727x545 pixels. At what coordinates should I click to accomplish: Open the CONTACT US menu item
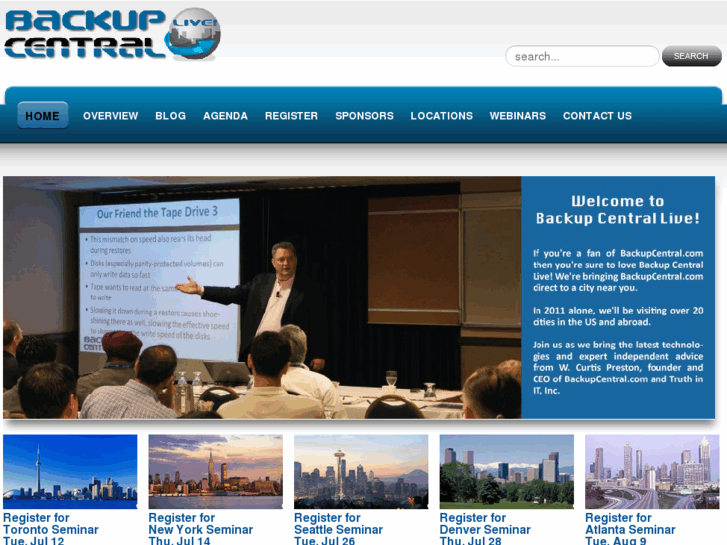597,116
